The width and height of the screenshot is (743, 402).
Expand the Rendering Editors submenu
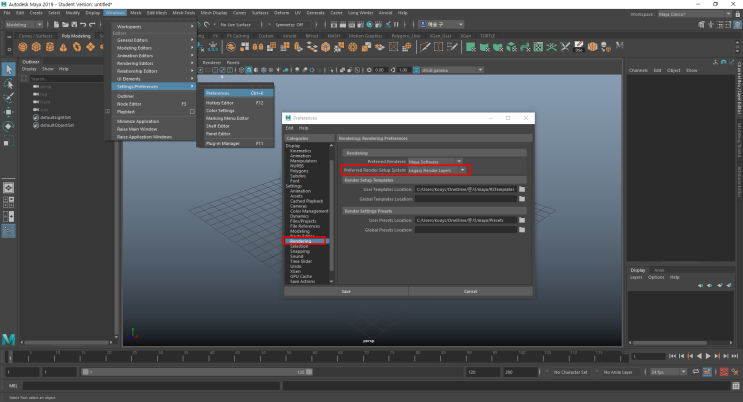click(x=154, y=63)
